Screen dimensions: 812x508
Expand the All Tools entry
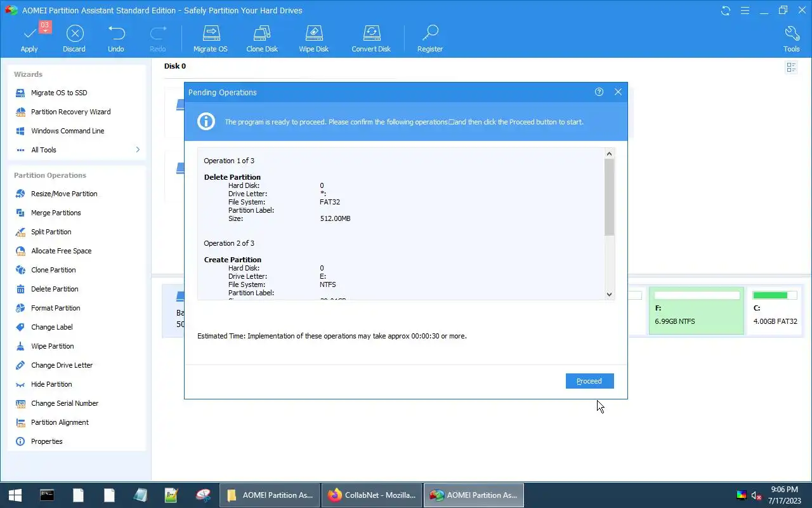(x=77, y=150)
